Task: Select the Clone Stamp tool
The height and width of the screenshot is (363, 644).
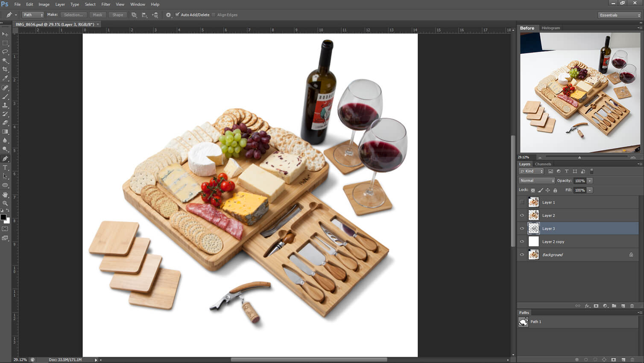Action: tap(5, 105)
